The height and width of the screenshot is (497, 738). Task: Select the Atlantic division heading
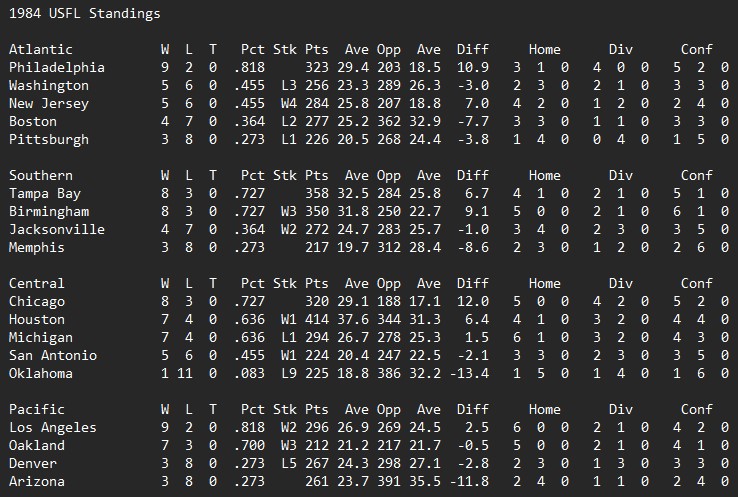click(40, 50)
